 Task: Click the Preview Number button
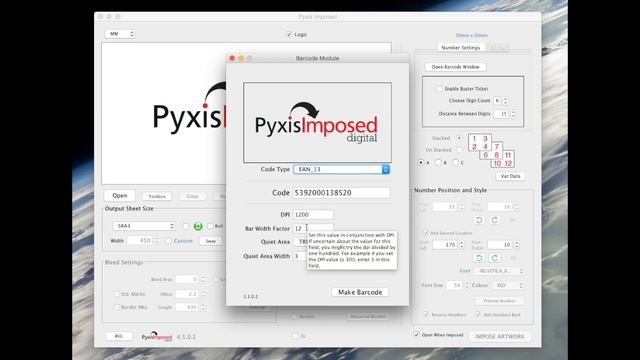[500, 301]
